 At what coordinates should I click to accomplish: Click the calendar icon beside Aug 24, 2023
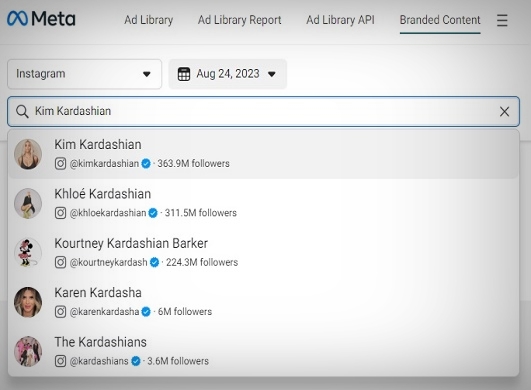184,74
